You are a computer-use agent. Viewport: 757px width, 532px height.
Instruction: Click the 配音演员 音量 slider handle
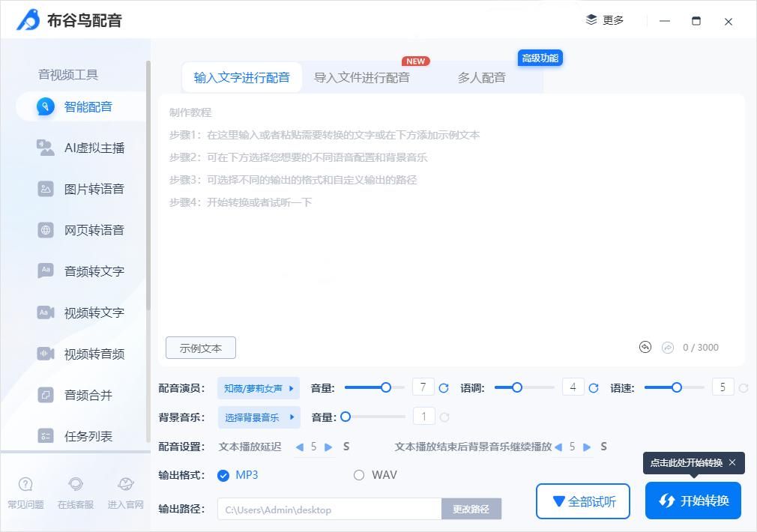pyautogui.click(x=386, y=387)
